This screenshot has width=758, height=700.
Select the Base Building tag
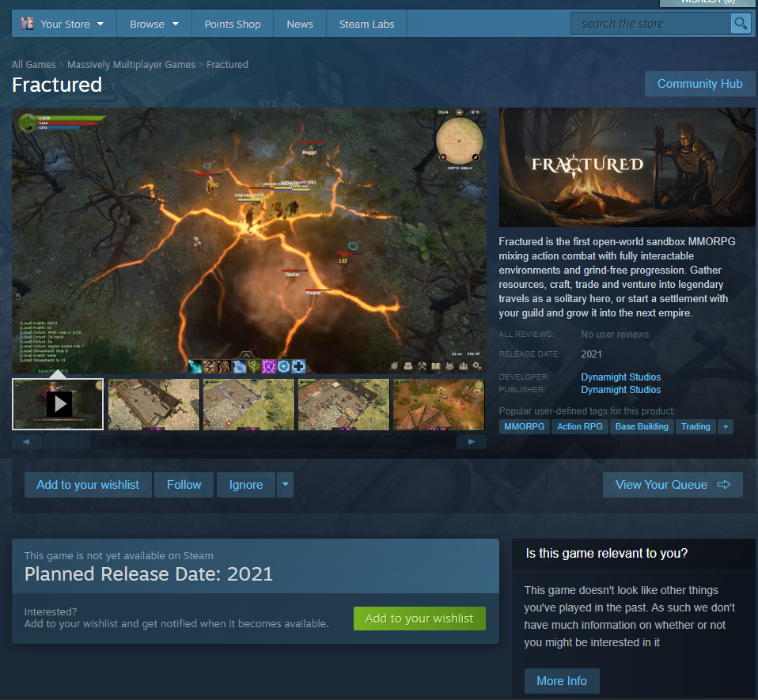[642, 426]
